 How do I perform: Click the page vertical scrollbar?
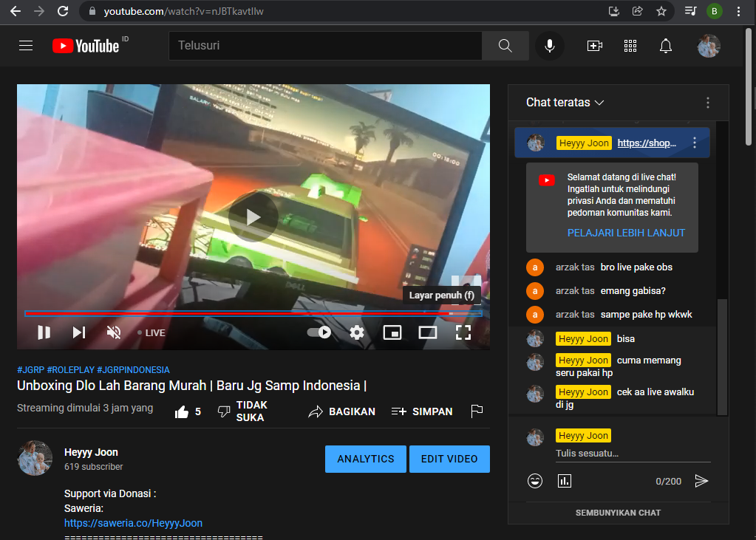click(x=749, y=86)
